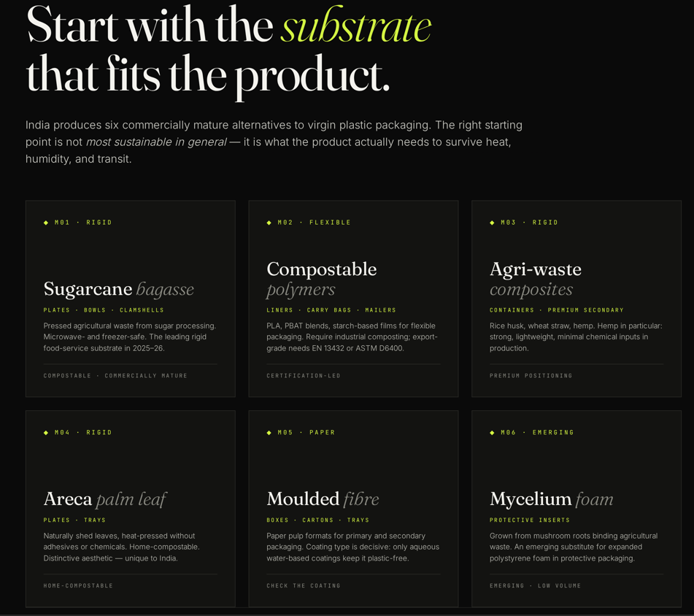Open the Sugarcane bagasse card title

point(119,290)
